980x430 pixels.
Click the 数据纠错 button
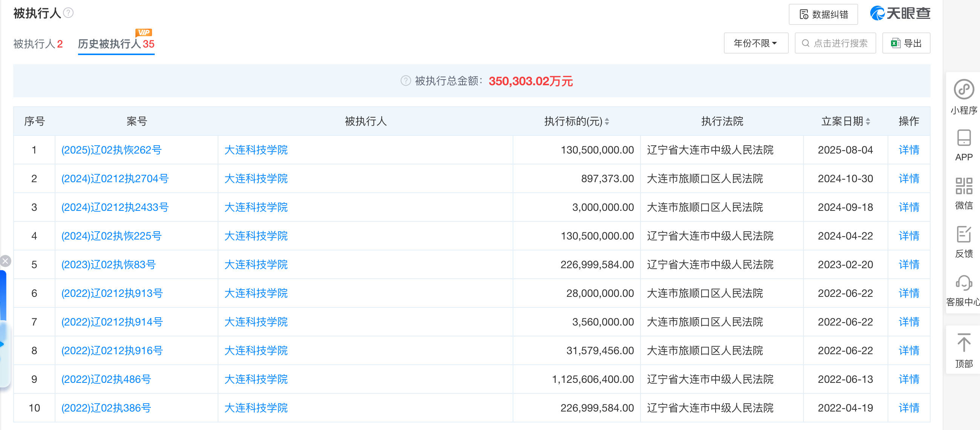point(823,14)
